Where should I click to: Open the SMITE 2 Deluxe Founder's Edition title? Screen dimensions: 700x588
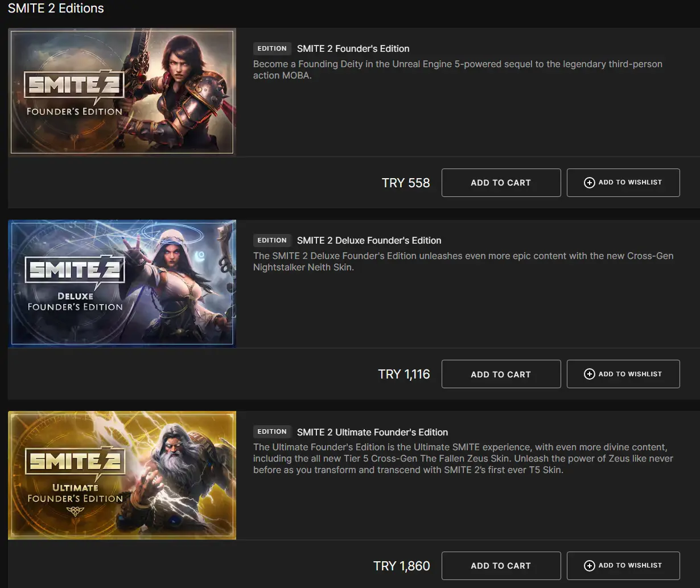[x=369, y=240]
